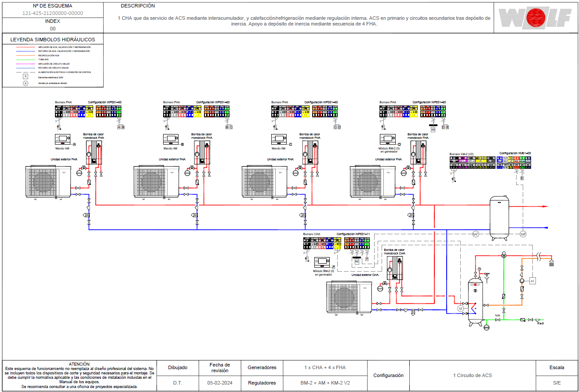Click the Fecha de revisión header cell

coord(220,367)
